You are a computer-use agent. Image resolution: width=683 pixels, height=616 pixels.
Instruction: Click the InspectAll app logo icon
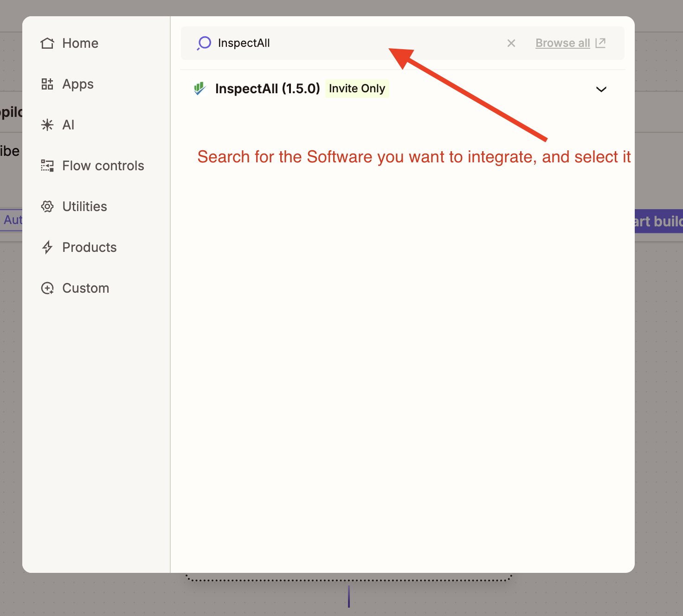click(x=200, y=89)
